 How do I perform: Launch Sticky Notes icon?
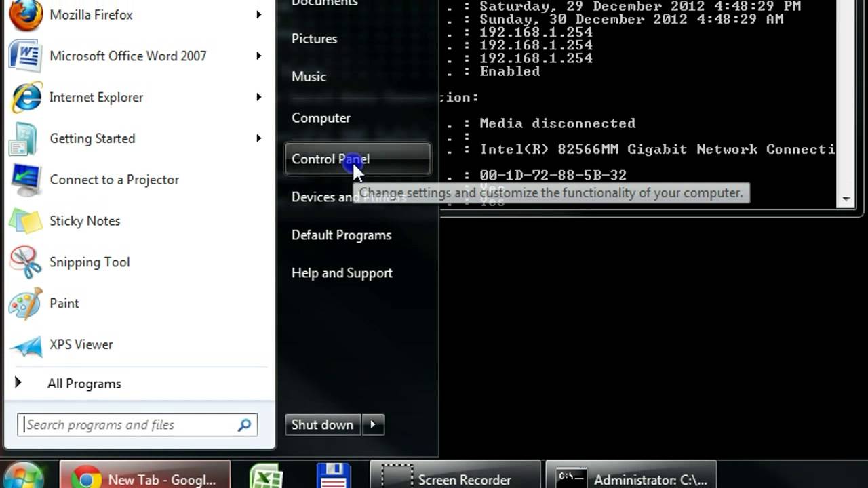[26, 221]
